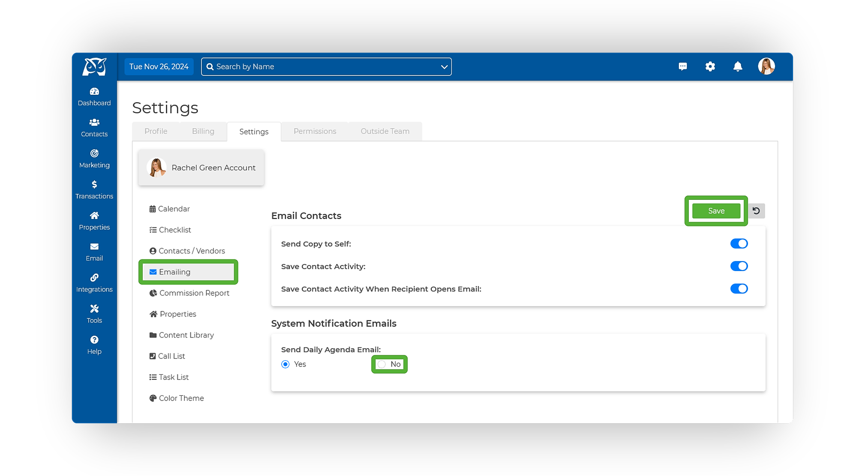Click the magnifier search icon
Image resolution: width=868 pixels, height=476 pixels.
[210, 67]
